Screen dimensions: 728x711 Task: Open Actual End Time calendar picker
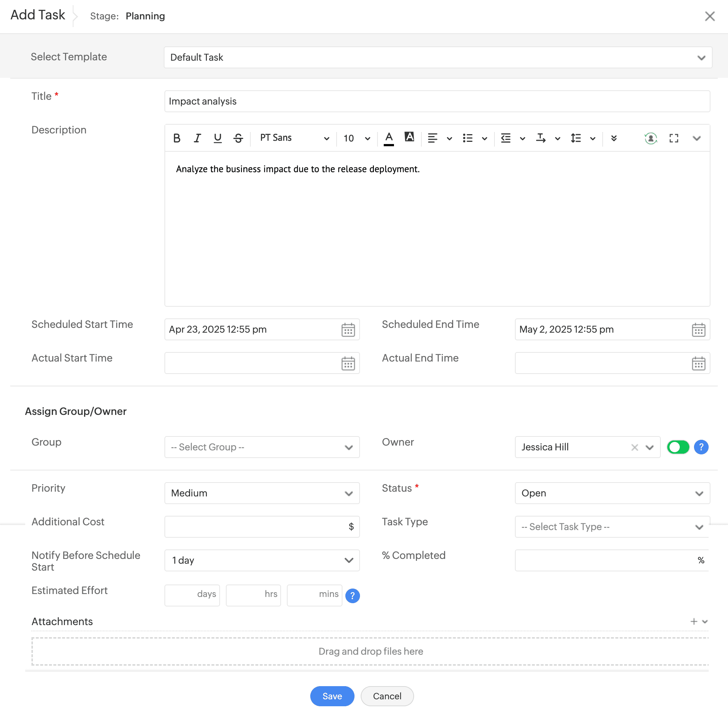coord(698,363)
